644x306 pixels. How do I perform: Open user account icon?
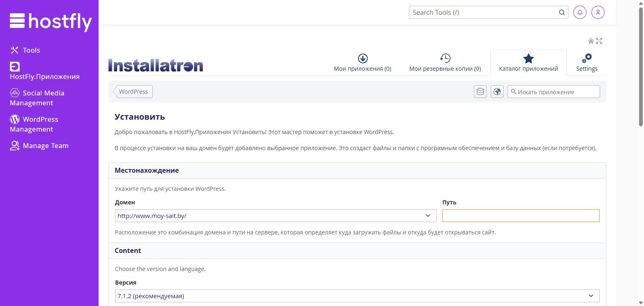pyautogui.click(x=598, y=12)
